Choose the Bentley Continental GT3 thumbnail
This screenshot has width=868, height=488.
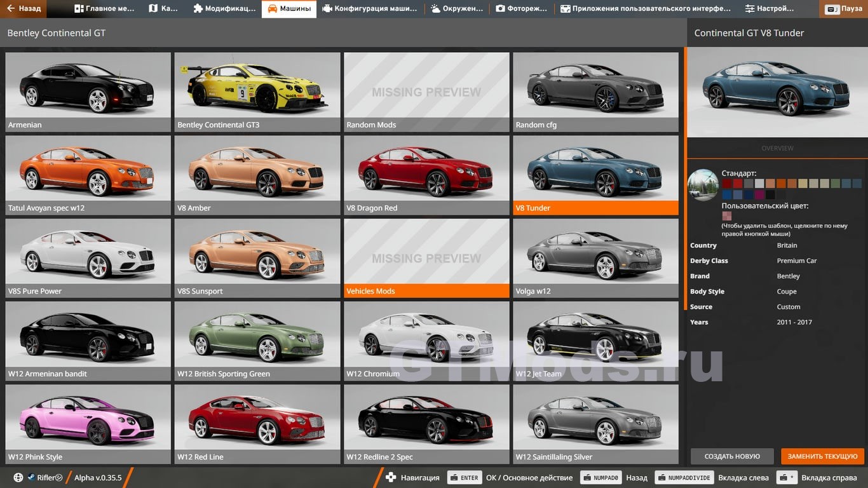tap(257, 91)
